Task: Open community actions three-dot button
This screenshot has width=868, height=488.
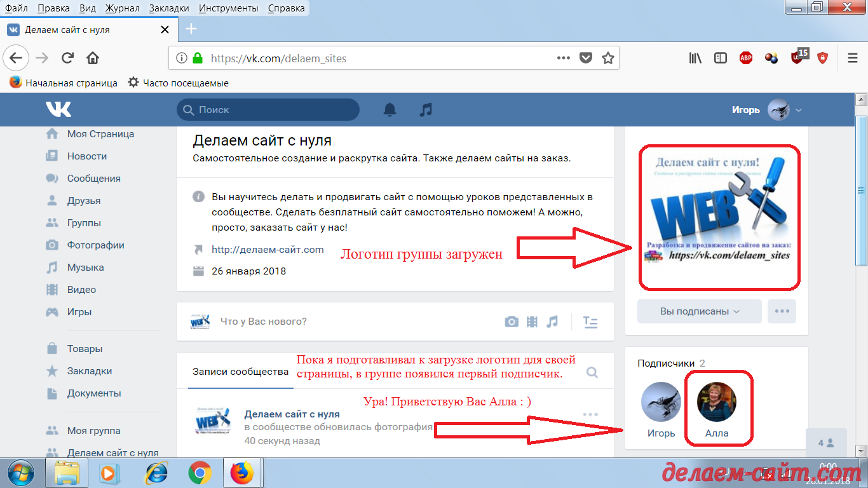Action: tap(782, 311)
